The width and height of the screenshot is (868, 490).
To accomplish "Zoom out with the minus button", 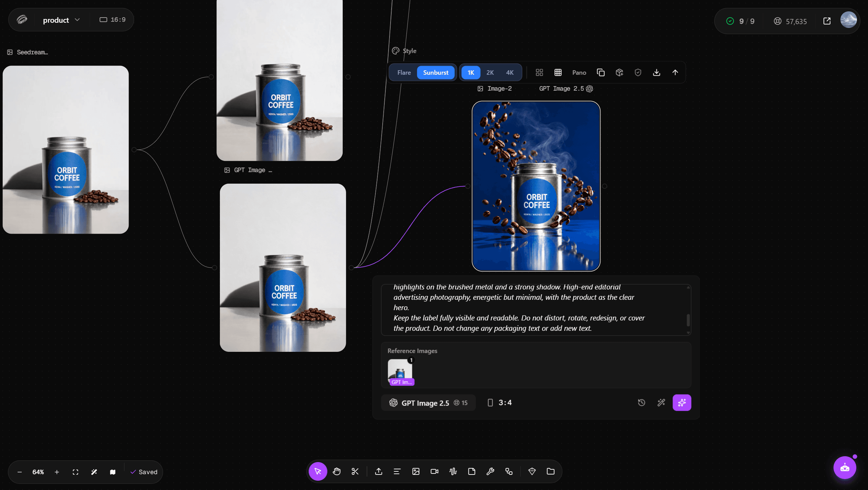I will click(x=20, y=472).
